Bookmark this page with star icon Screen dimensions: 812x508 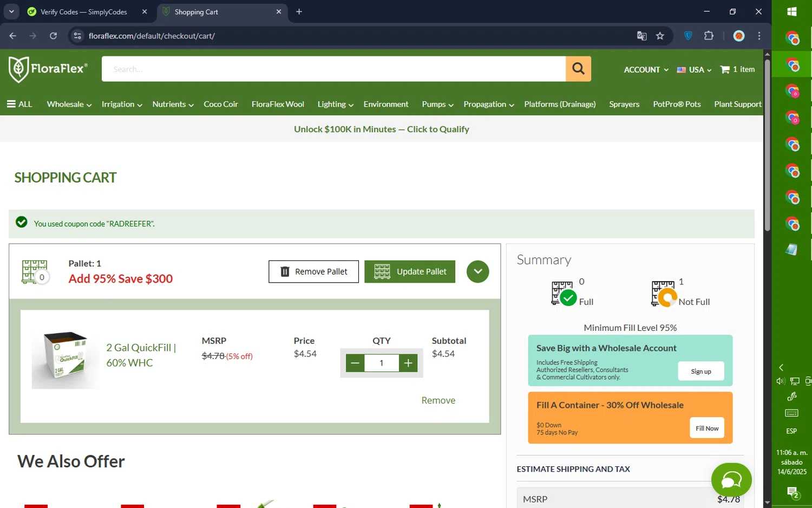(x=660, y=36)
